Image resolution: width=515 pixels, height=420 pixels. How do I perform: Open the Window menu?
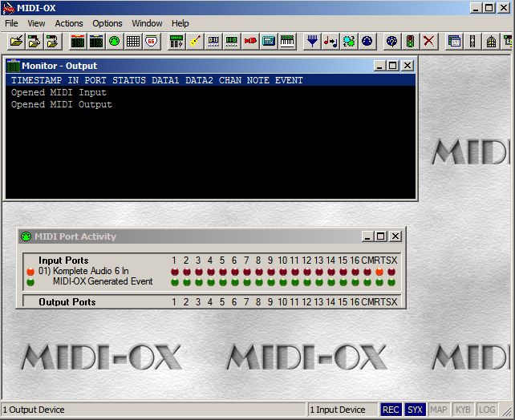tap(147, 23)
